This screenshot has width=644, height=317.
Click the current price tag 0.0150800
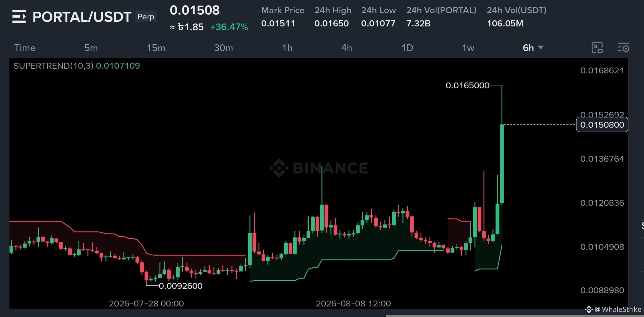pos(602,125)
